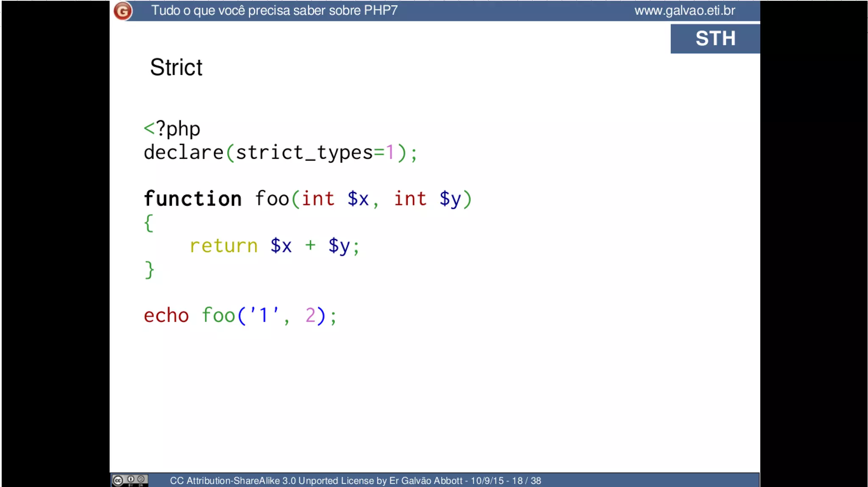Click the opening curly brace
Image resolution: width=868 pixels, height=487 pixels.
(148, 223)
